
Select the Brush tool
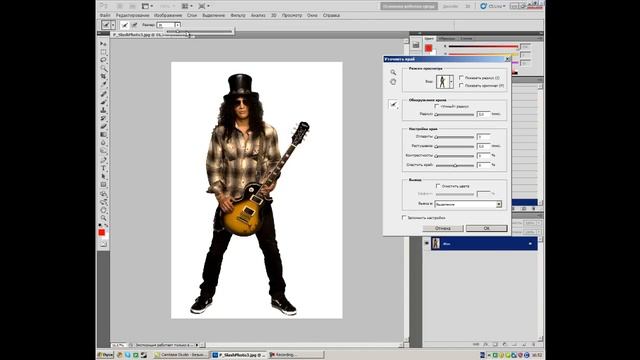(103, 102)
